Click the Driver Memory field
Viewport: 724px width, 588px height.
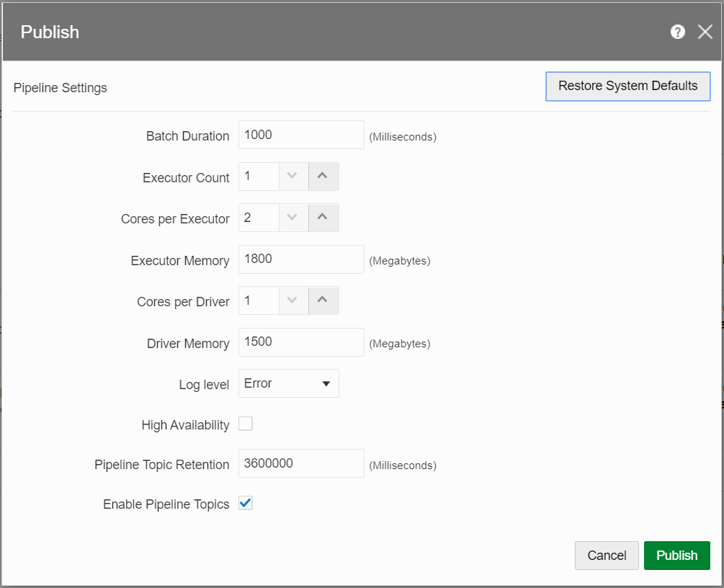click(x=301, y=342)
